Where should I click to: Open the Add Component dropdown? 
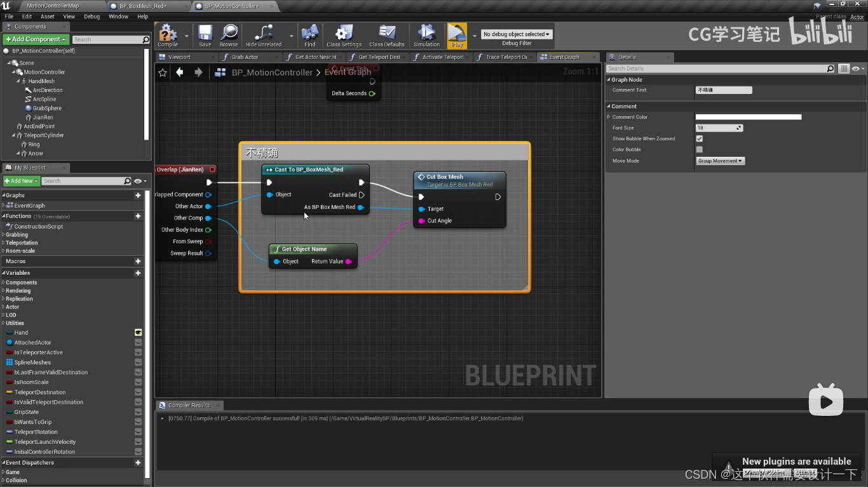36,39
